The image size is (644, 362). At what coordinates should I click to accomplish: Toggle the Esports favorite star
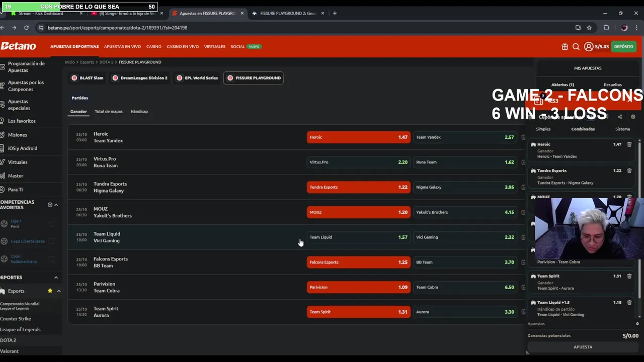(50, 291)
